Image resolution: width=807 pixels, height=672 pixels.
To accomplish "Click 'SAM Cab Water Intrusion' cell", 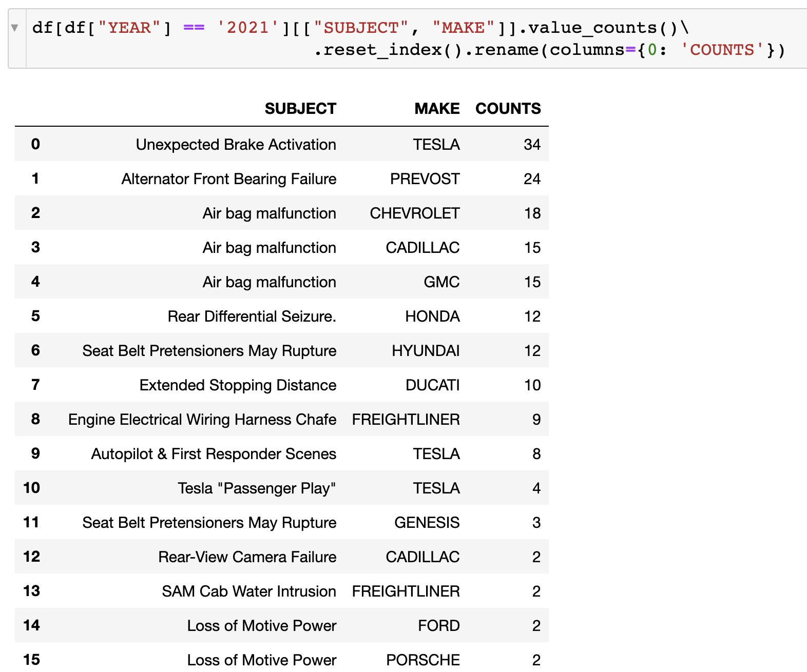I will pos(249,591).
